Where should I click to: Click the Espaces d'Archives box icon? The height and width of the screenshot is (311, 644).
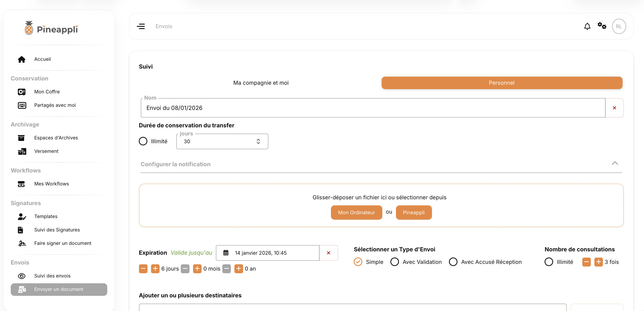pos(21,138)
